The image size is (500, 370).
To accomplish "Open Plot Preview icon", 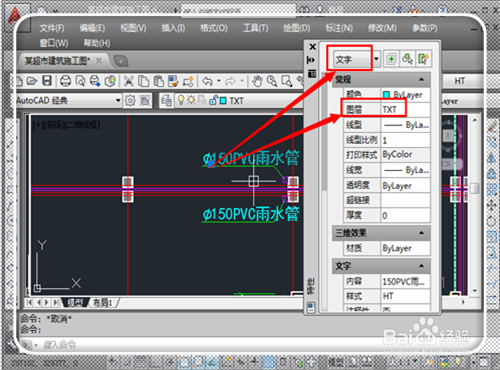I will click(80, 81).
